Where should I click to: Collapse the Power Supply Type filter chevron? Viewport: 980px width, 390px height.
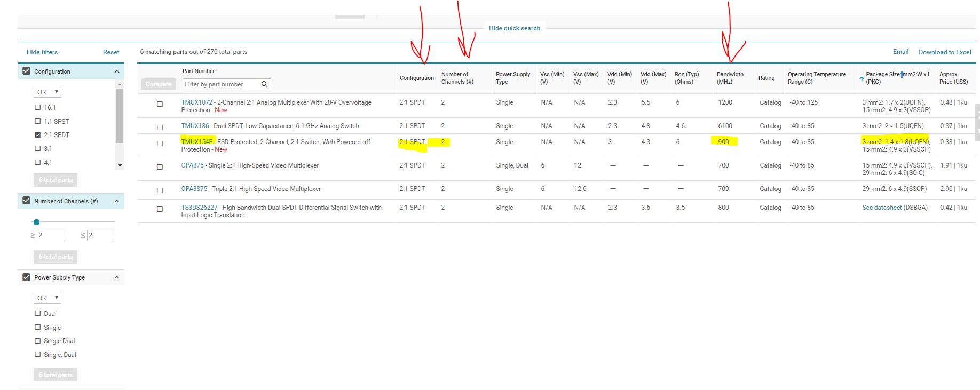click(117, 277)
